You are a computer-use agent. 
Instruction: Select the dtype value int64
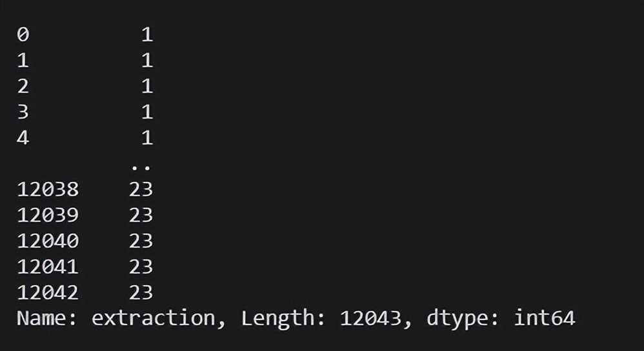pyautogui.click(x=545, y=319)
